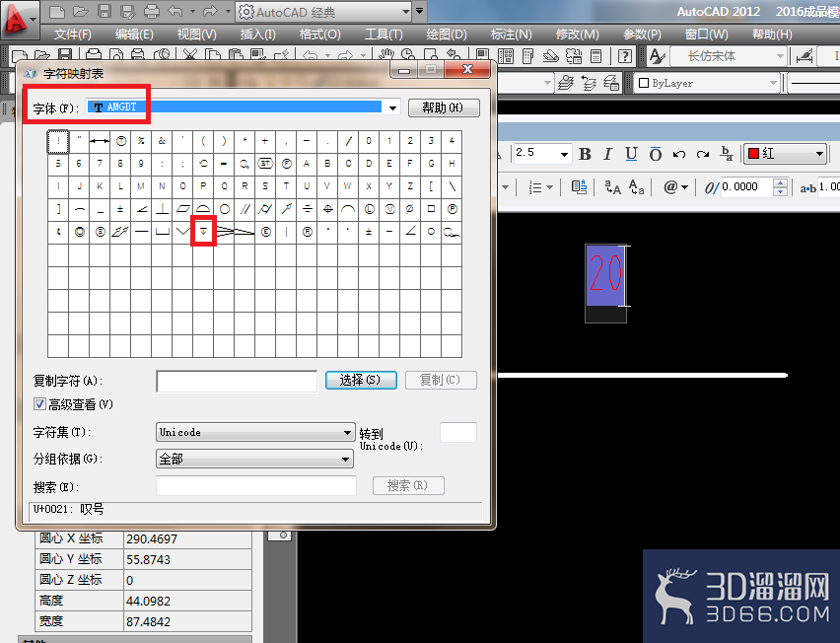The width and height of the screenshot is (840, 643).
Task: Convert selected text to lowercase
Action: click(637, 187)
